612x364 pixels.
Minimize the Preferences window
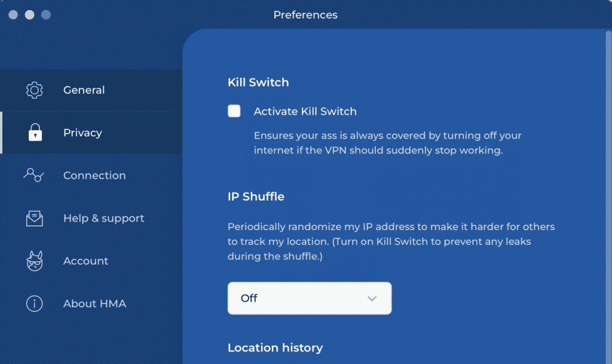[30, 15]
